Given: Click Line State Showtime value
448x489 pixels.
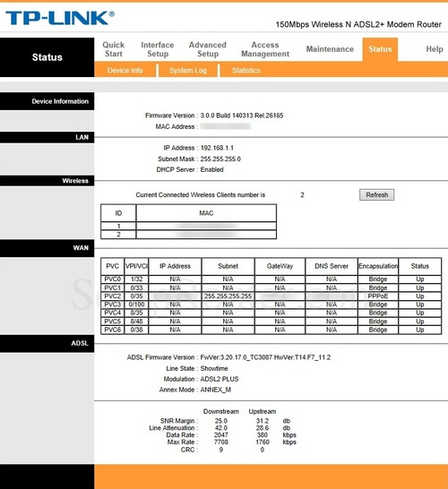Looking at the screenshot, I should (214, 368).
